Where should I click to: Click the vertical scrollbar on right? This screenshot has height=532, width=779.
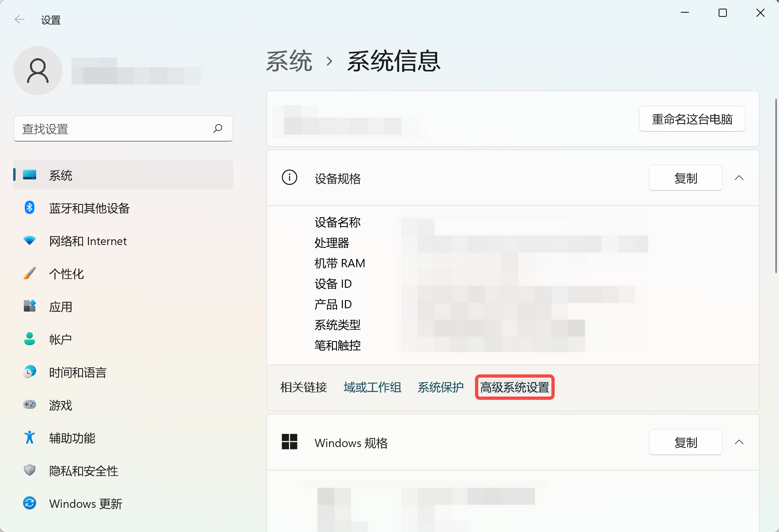[776, 186]
